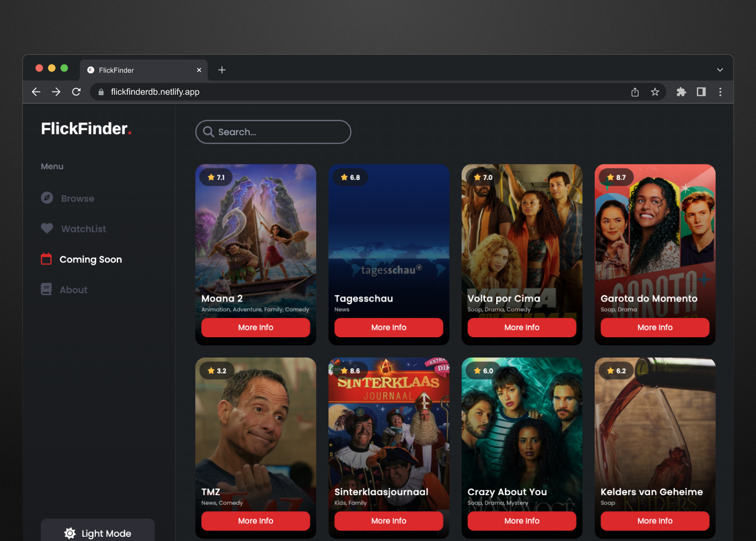Click the address bar URL

[x=155, y=91]
